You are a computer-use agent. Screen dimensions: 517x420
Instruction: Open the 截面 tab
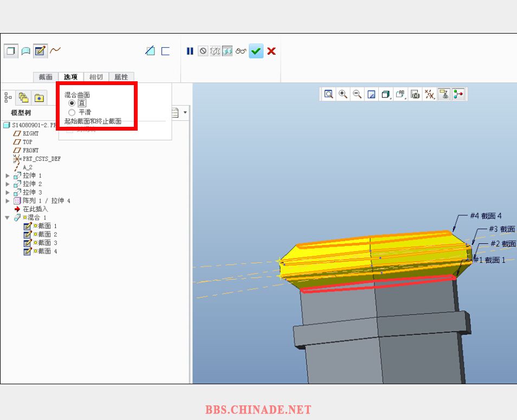tap(46, 77)
